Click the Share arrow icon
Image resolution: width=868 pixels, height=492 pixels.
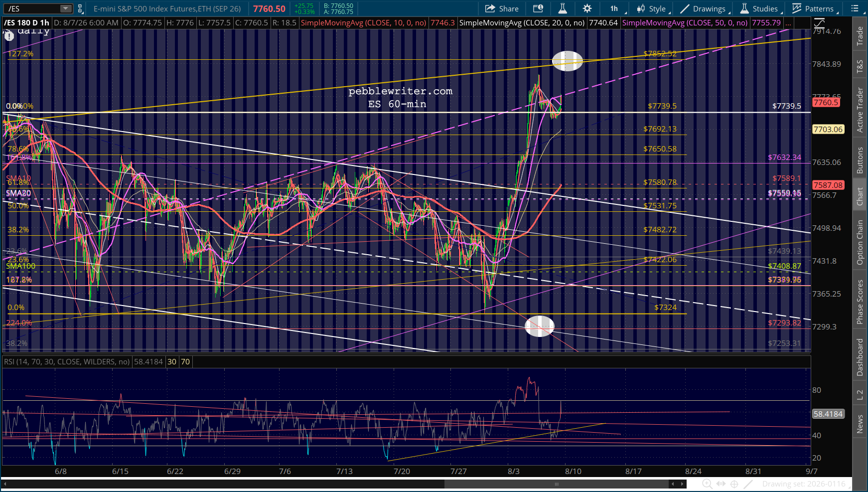(490, 8)
